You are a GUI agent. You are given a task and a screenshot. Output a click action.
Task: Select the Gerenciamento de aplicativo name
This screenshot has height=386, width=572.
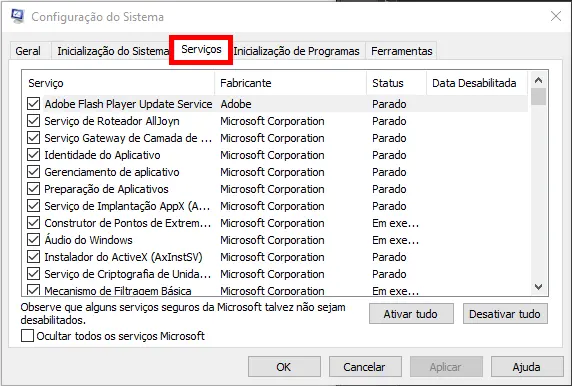pos(112,172)
